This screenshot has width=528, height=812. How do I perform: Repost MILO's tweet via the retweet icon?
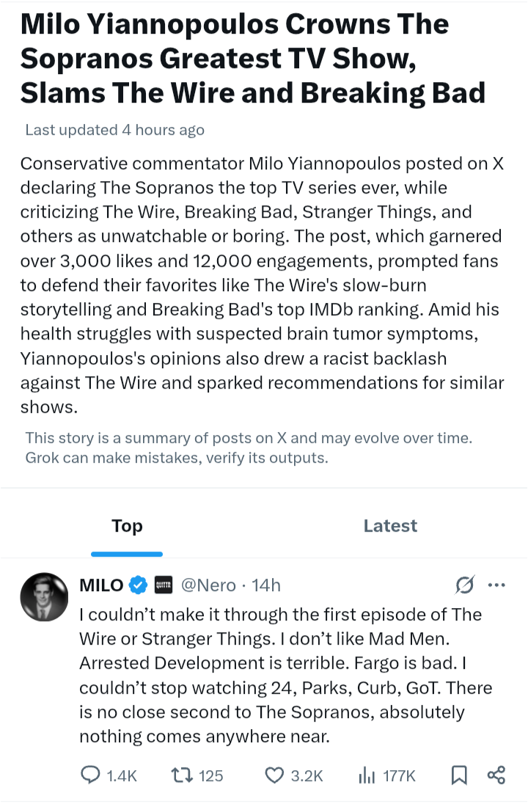click(x=180, y=775)
